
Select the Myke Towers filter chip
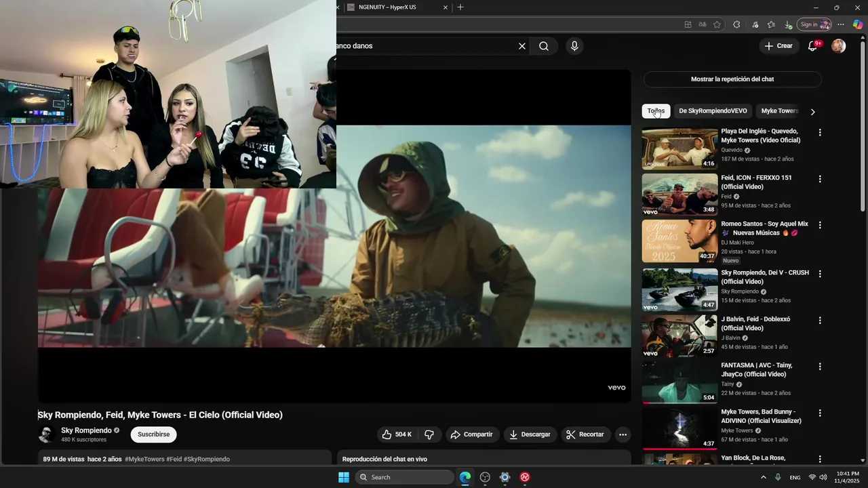click(779, 111)
